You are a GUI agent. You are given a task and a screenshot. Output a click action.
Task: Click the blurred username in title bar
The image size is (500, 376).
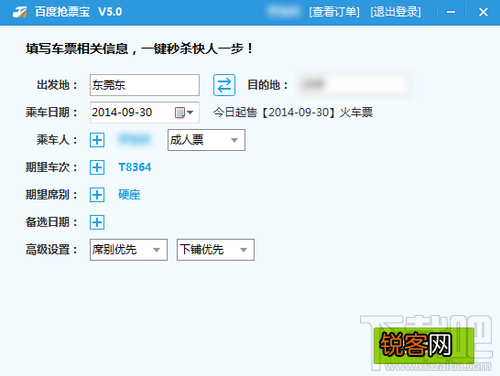pos(283,12)
